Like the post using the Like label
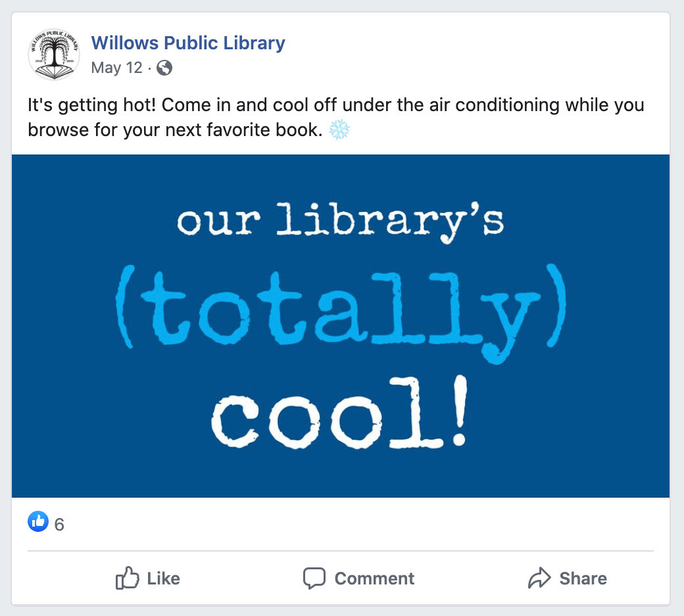The height and width of the screenshot is (616, 684). 163,579
